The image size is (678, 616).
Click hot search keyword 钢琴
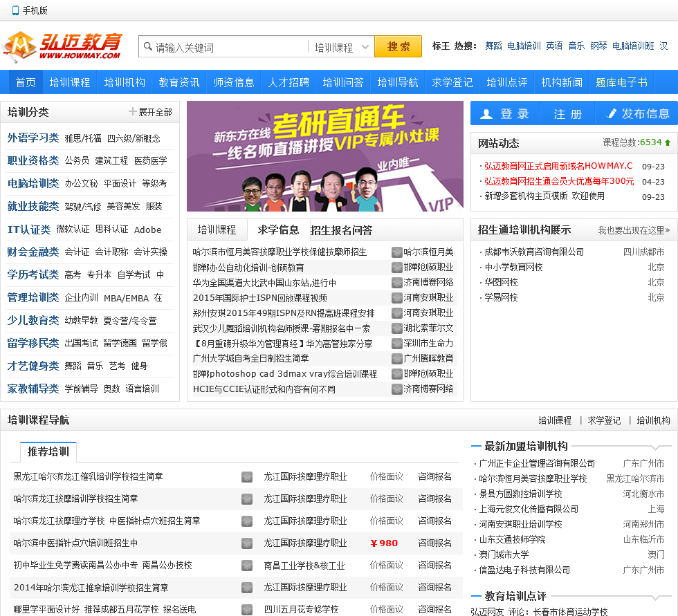coord(598,46)
